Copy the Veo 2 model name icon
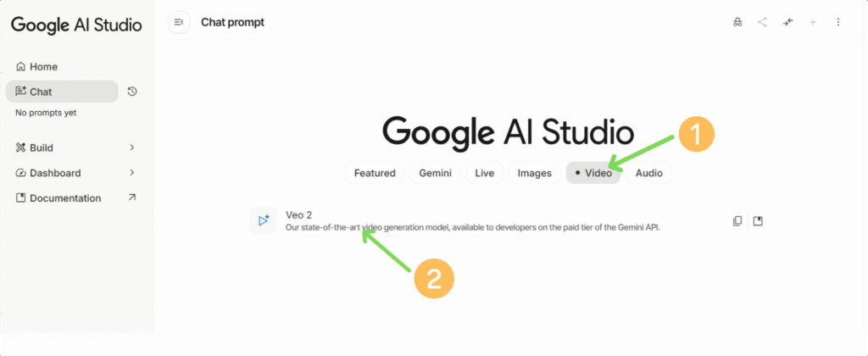 click(737, 221)
